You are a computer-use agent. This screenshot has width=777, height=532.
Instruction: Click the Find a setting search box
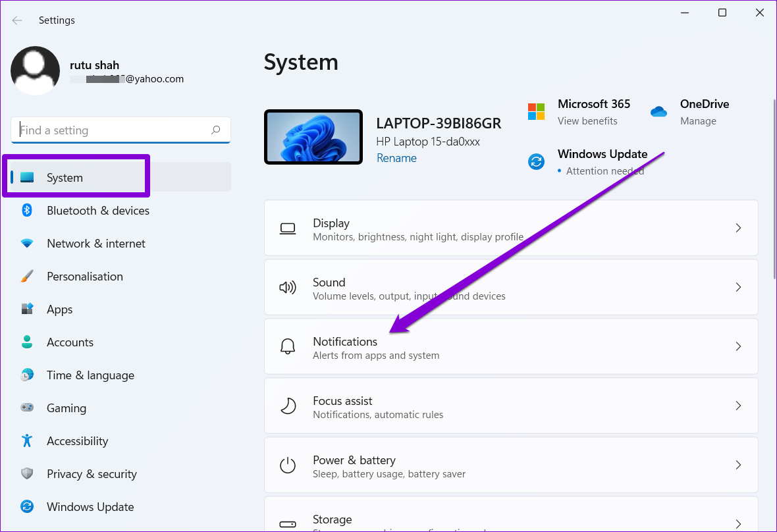tap(121, 130)
